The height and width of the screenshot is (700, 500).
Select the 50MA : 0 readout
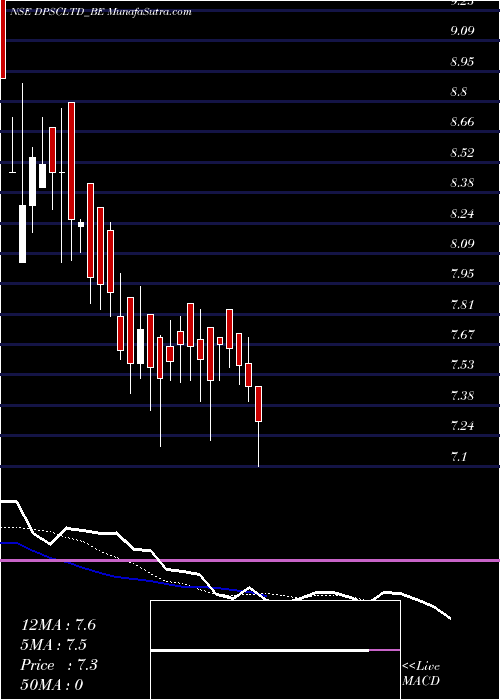52,685
